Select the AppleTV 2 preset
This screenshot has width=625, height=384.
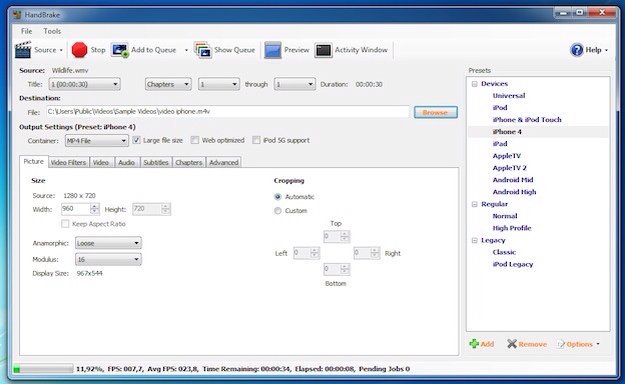(509, 168)
